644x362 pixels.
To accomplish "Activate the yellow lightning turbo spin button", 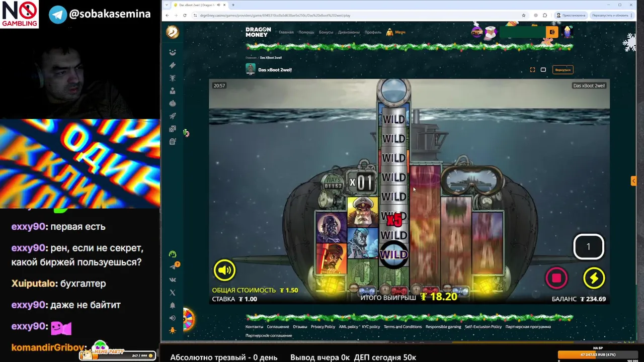I will (594, 278).
